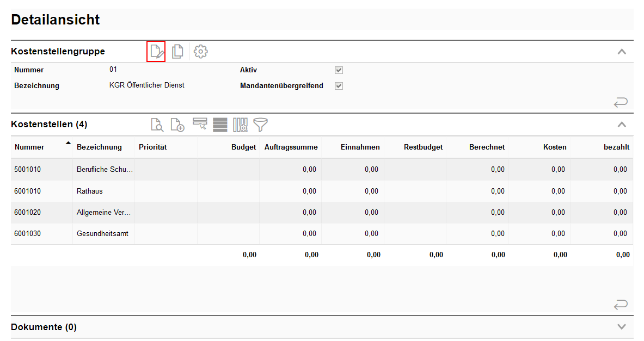
Task: Sort table by Bezeichnung column header
Action: tap(99, 147)
